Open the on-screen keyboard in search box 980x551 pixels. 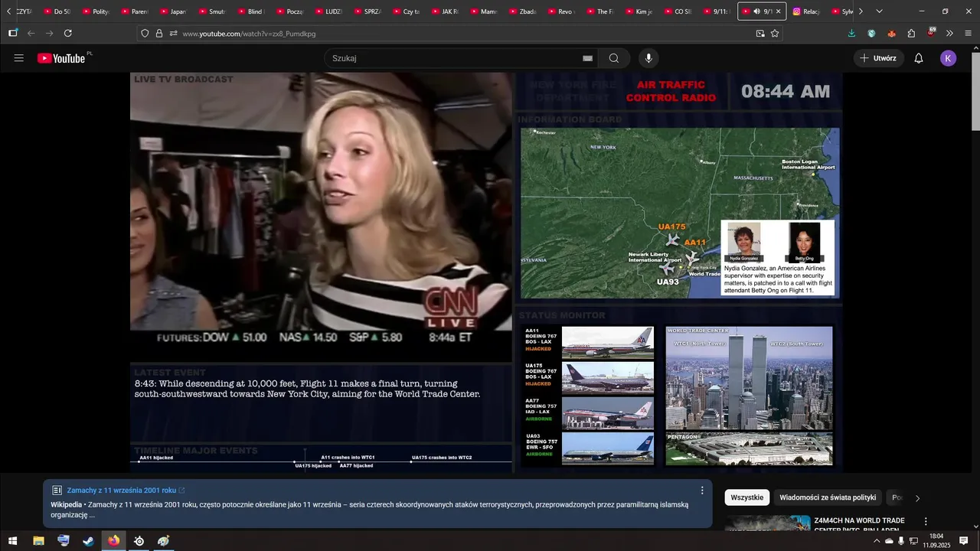[587, 58]
